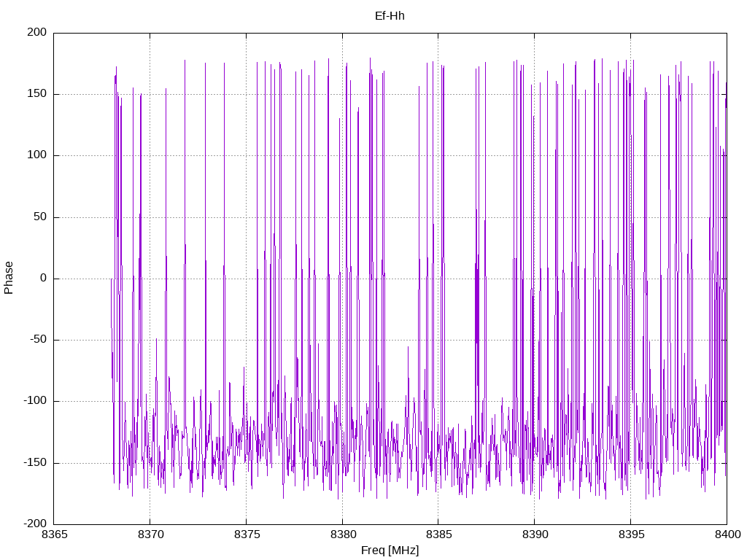The height and width of the screenshot is (560, 747).
Task: Click the plot title Ef-Hh
Action: [390, 16]
